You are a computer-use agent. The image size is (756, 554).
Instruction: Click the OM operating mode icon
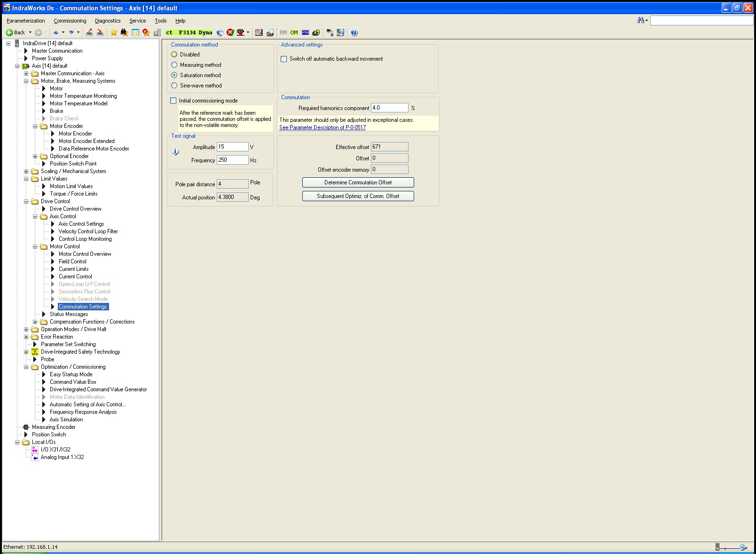pyautogui.click(x=294, y=32)
